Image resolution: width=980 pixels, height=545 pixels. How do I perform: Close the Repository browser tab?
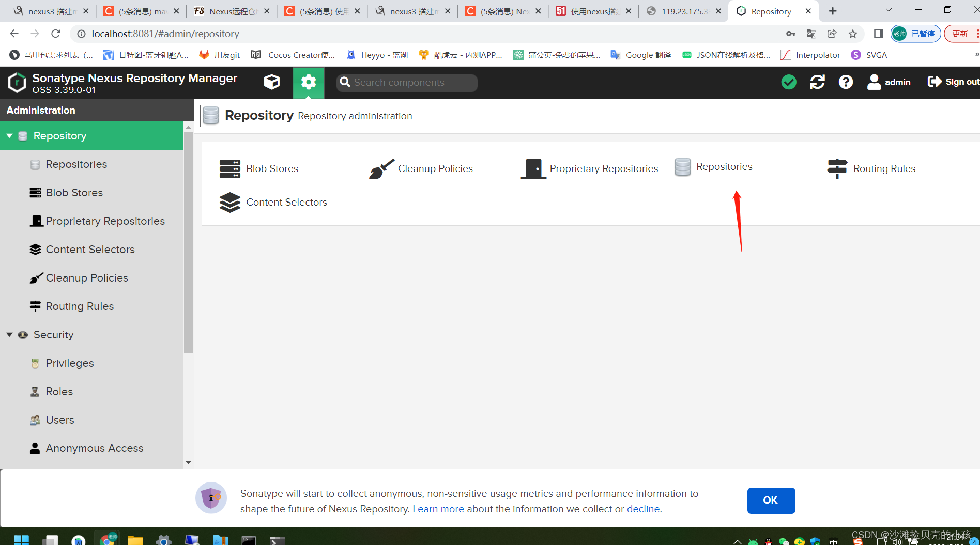point(808,11)
